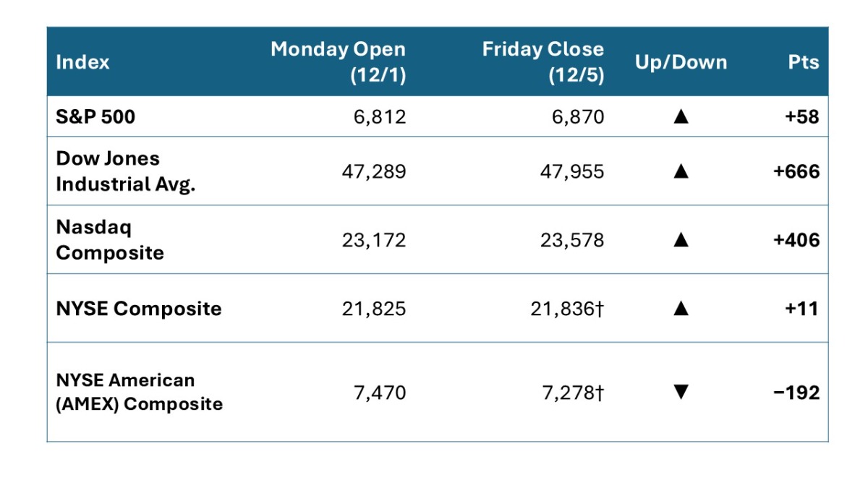Click the NYSE Composite up triangle
This screenshot has height=488, width=868.
[x=680, y=309]
